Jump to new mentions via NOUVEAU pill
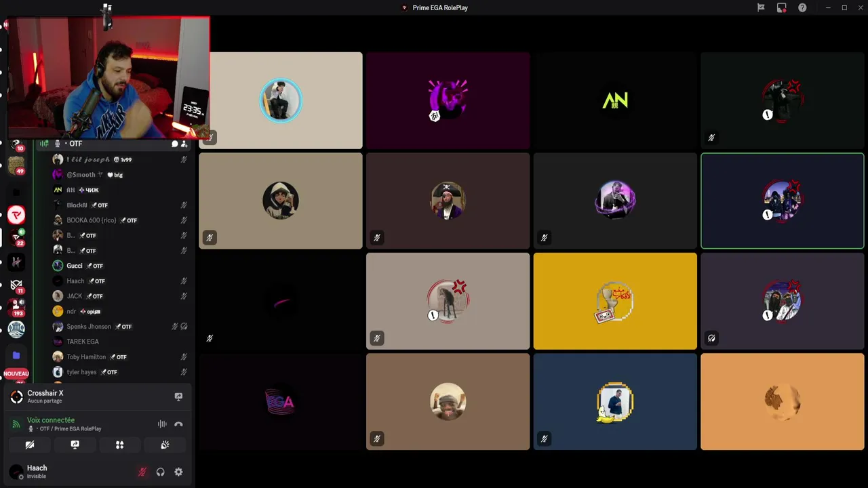Viewport: 868px width, 488px height. point(16,373)
